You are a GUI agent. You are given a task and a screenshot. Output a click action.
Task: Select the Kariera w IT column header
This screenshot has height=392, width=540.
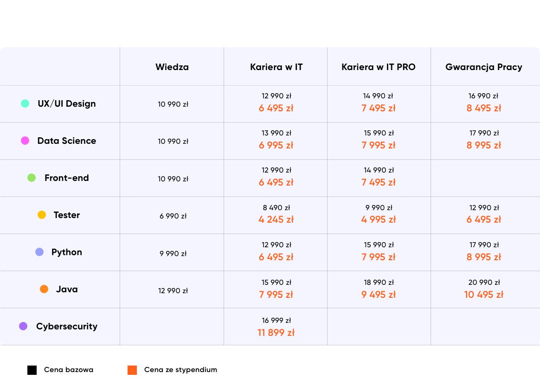pyautogui.click(x=276, y=67)
